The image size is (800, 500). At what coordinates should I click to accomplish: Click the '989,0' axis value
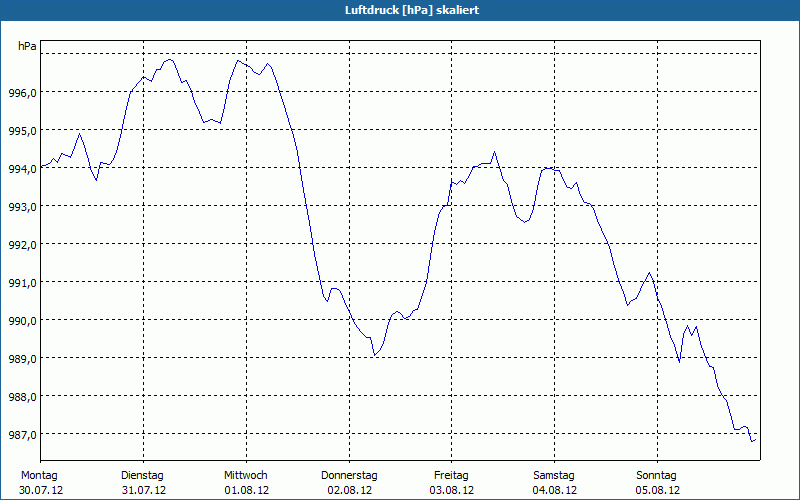[x=22, y=359]
